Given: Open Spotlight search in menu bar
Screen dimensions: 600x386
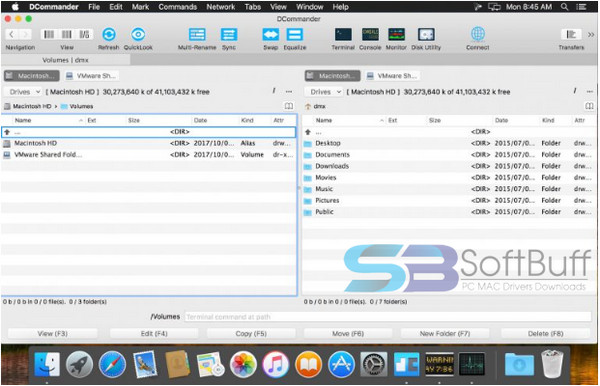Looking at the screenshot, I should tap(564, 7).
